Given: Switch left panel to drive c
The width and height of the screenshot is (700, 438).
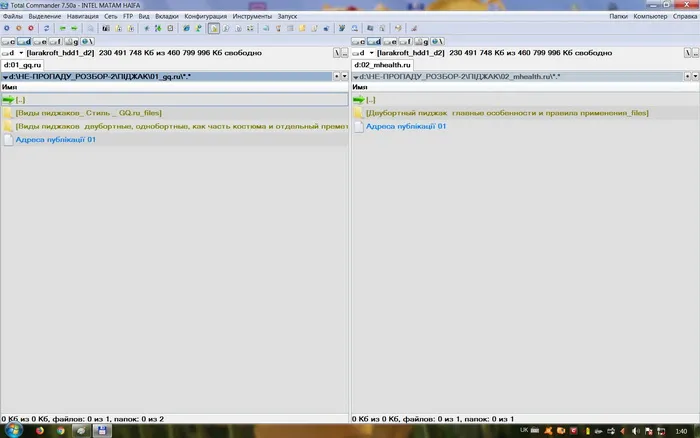Looking at the screenshot, I should tap(8, 42).
